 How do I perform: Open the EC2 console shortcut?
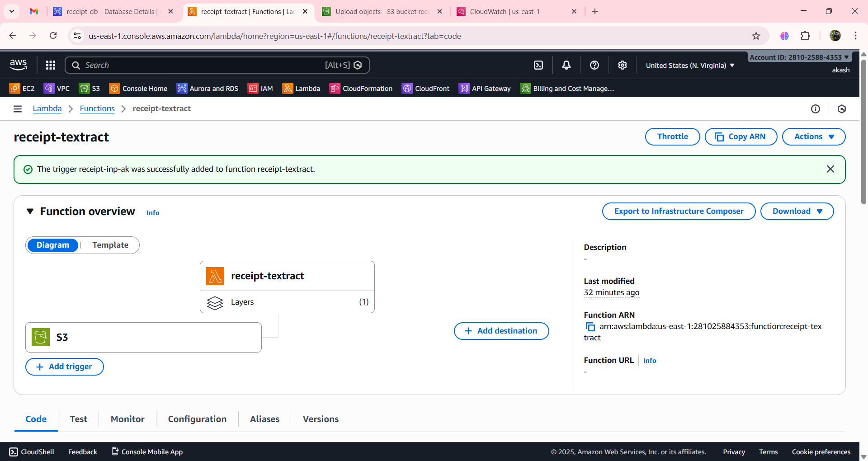(22, 88)
